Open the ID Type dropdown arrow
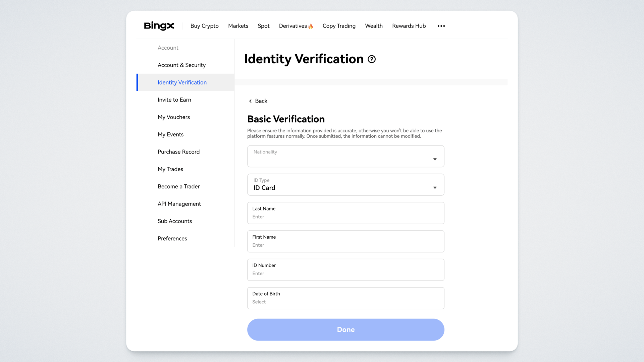 click(435, 188)
